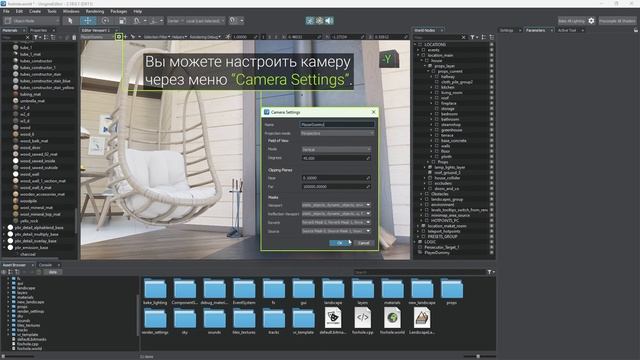
Task: Click the plus icon beside camera settings
Action: (125, 37)
